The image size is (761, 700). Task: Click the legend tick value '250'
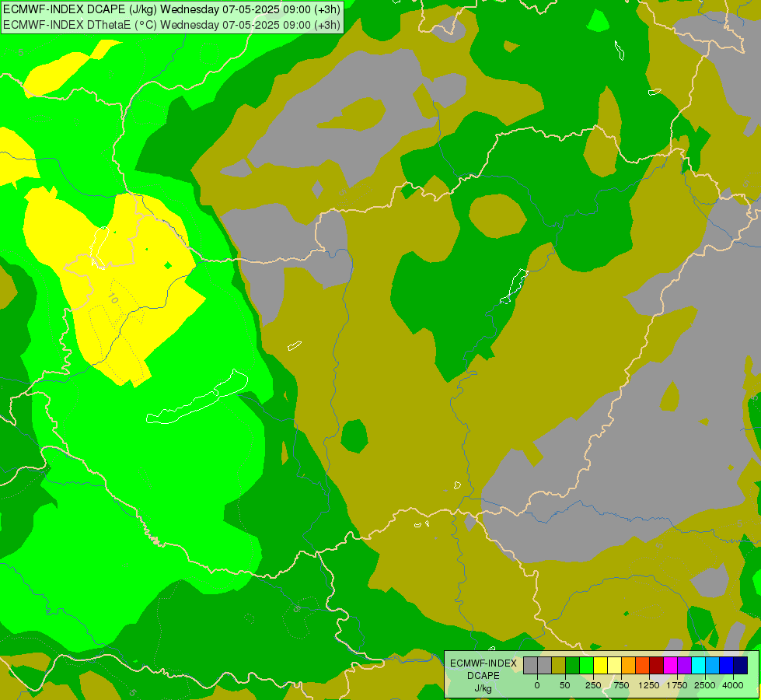(x=593, y=685)
